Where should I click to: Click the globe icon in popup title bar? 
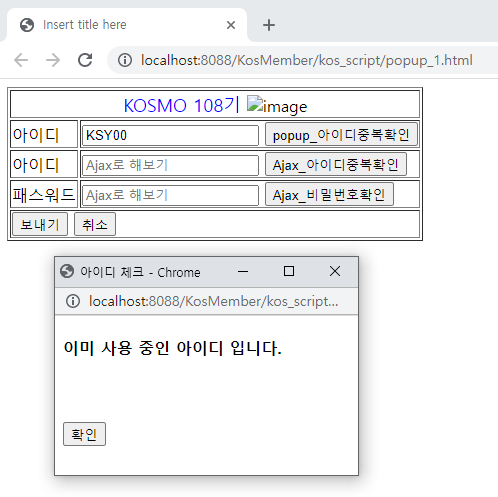[x=67, y=271]
